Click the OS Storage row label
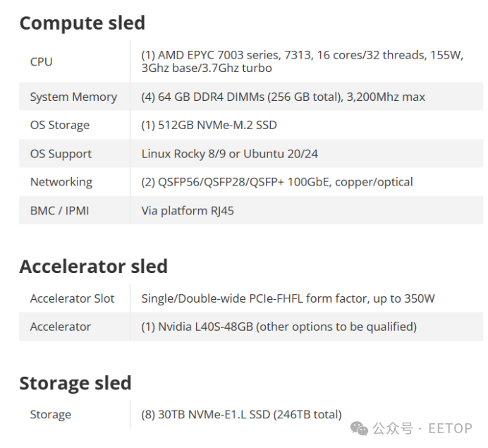The image size is (488, 448). 60,125
